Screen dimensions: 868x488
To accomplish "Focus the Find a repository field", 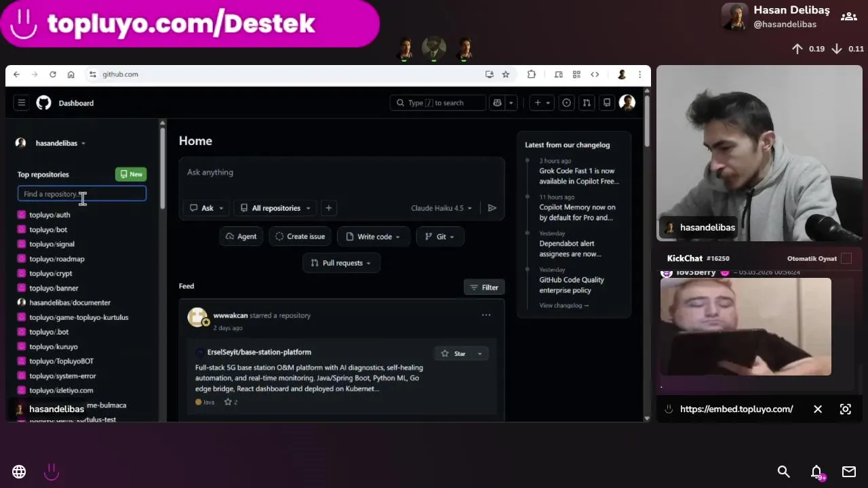I will (x=81, y=194).
